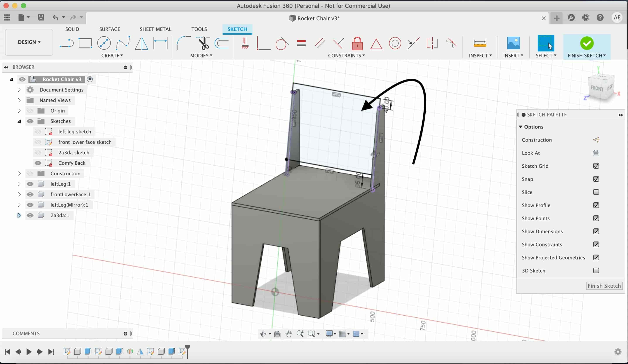Click the Look At icon in Sketch Palette
Screen dimensions: 628x364
[x=596, y=153]
